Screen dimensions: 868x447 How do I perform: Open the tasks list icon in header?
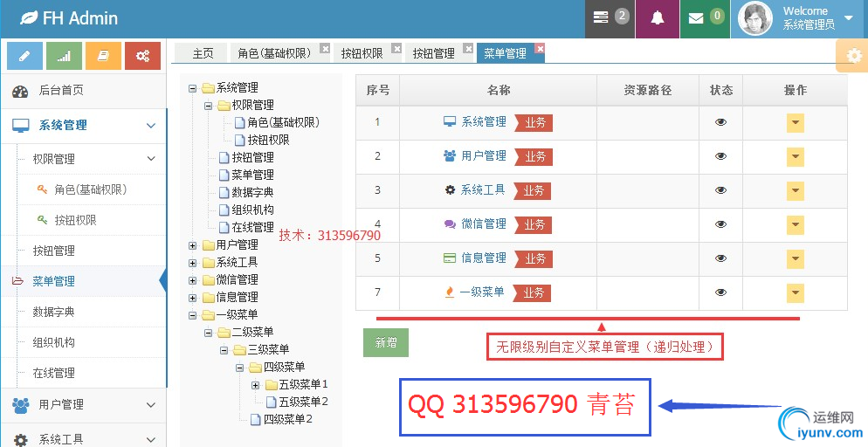tap(601, 17)
